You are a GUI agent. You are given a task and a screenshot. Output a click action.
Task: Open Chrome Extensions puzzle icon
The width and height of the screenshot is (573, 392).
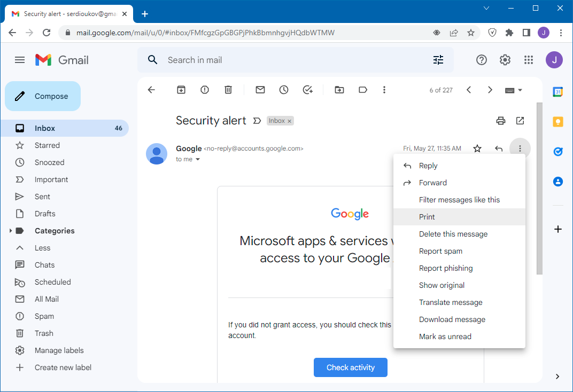point(509,33)
